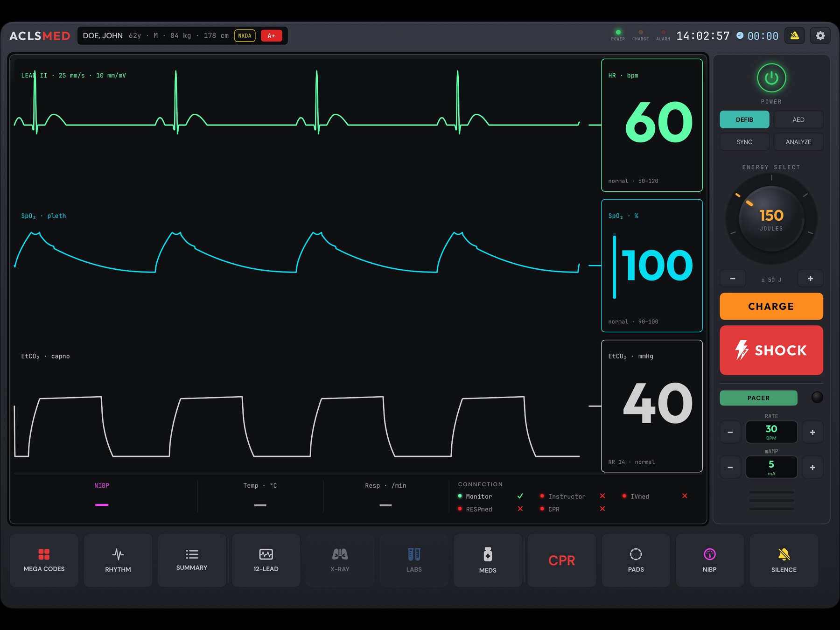Switch to AED mode
The image size is (840, 630).
[x=798, y=119]
